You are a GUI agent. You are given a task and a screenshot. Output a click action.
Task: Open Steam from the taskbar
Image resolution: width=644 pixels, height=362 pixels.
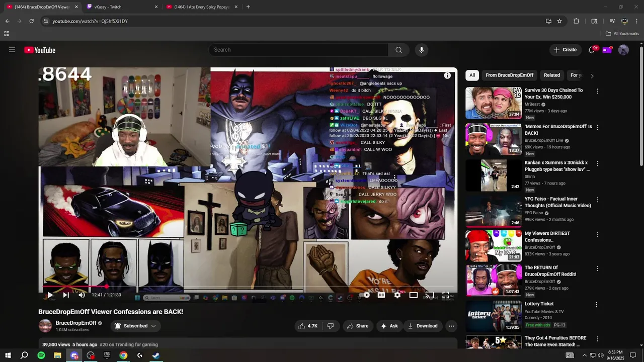coord(156,355)
